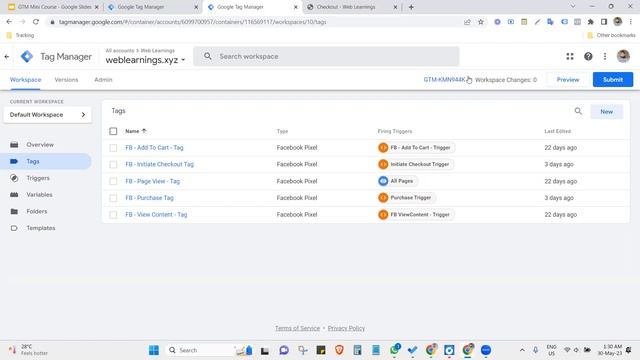Check the FB - Add To Cart - Tag checkbox
The width and height of the screenshot is (640, 360).
[113, 148]
